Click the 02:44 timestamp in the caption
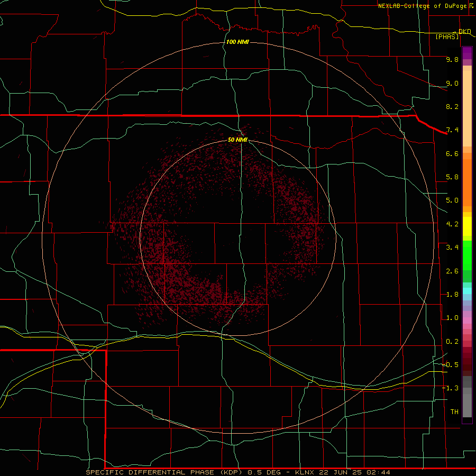 pyautogui.click(x=379, y=472)
